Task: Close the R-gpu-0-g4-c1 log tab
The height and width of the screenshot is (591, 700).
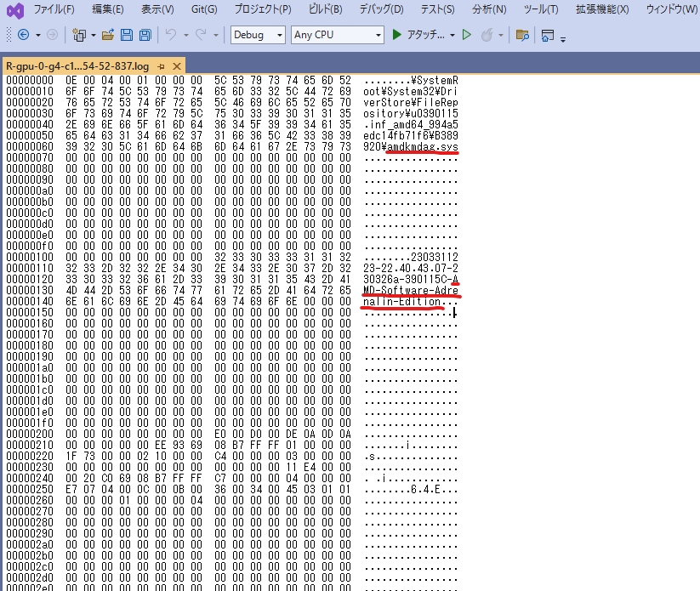Action: pos(177,66)
